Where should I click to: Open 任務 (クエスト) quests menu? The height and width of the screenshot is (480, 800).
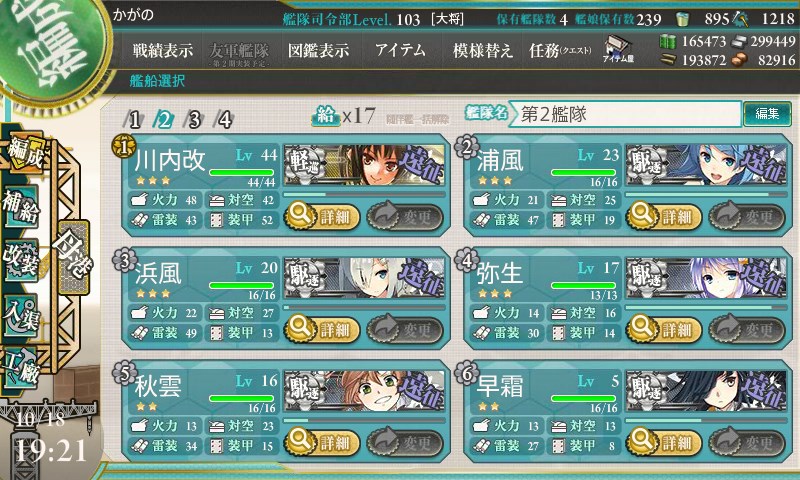[560, 50]
